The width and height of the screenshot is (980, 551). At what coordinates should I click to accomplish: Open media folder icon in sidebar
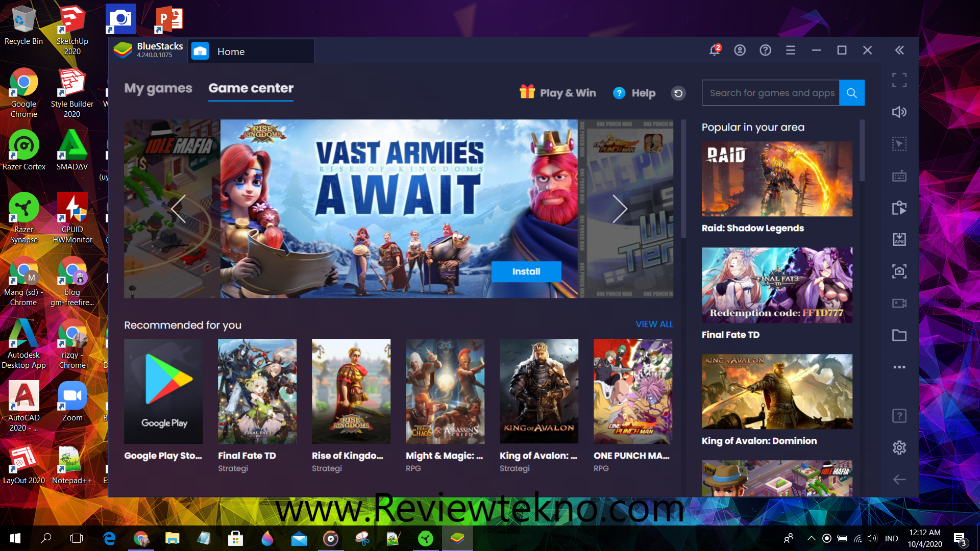(x=899, y=335)
